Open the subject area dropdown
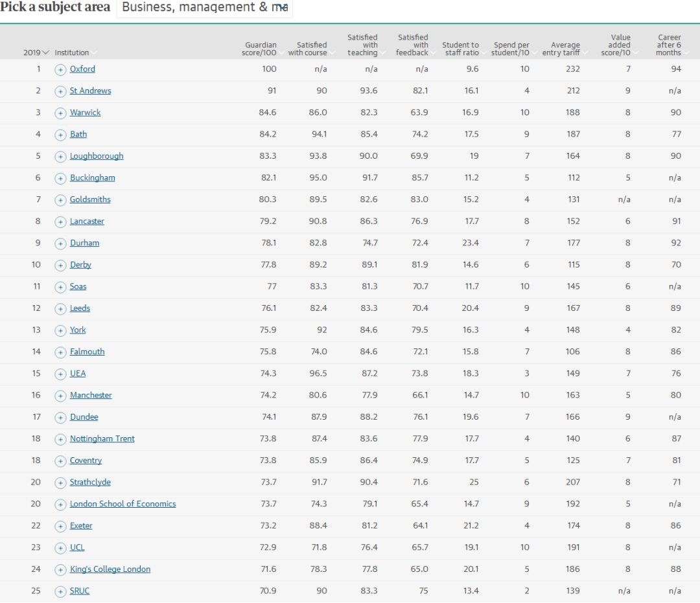The width and height of the screenshot is (700, 603). (204, 8)
